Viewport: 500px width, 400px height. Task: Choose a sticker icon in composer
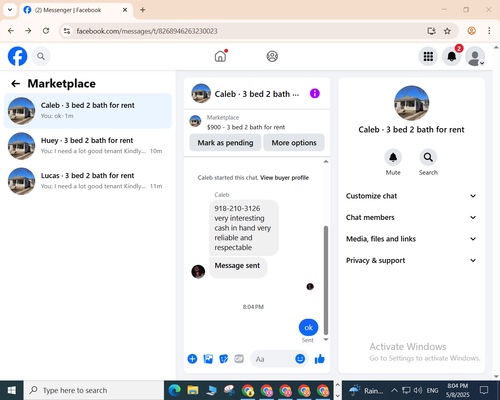(223, 359)
